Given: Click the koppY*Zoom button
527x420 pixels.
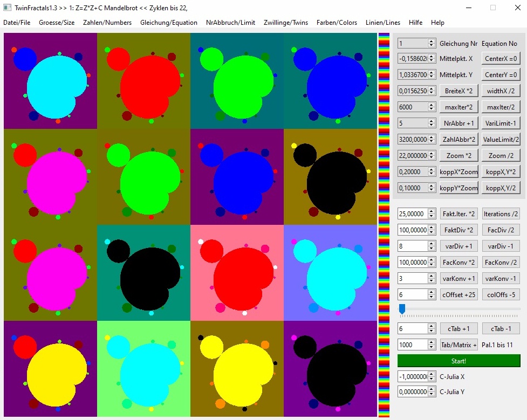Looking at the screenshot, I should pyautogui.click(x=459, y=188).
